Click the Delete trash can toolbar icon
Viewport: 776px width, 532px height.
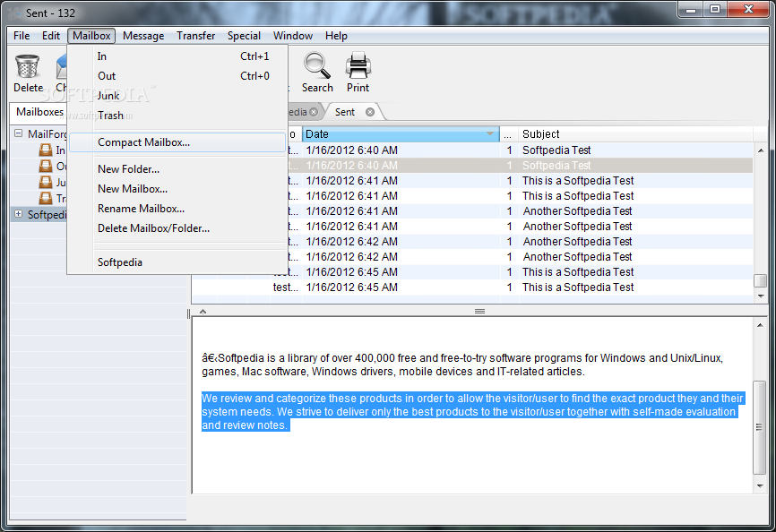coord(27,67)
